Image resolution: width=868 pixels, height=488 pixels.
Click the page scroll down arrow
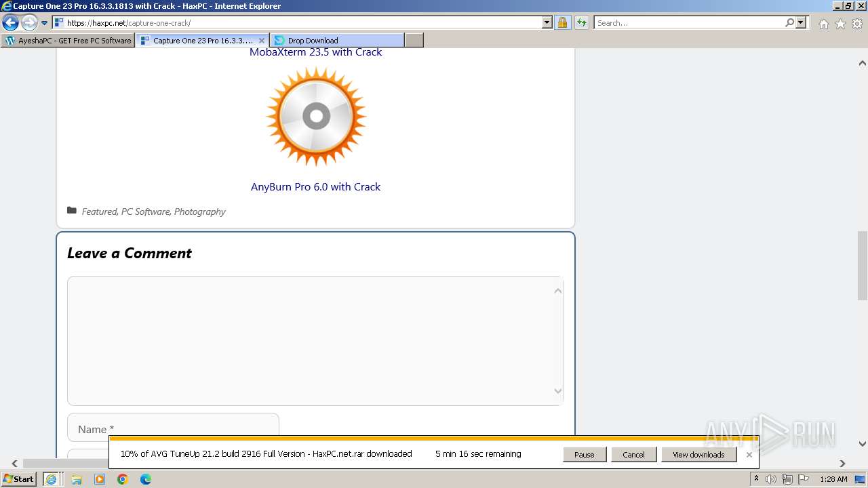coord(862,445)
